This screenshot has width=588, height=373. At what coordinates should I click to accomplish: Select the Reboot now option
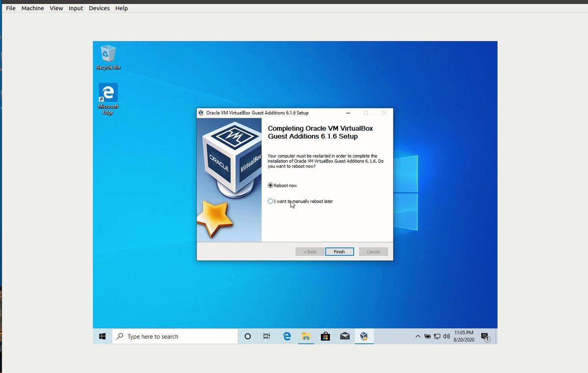(x=283, y=186)
